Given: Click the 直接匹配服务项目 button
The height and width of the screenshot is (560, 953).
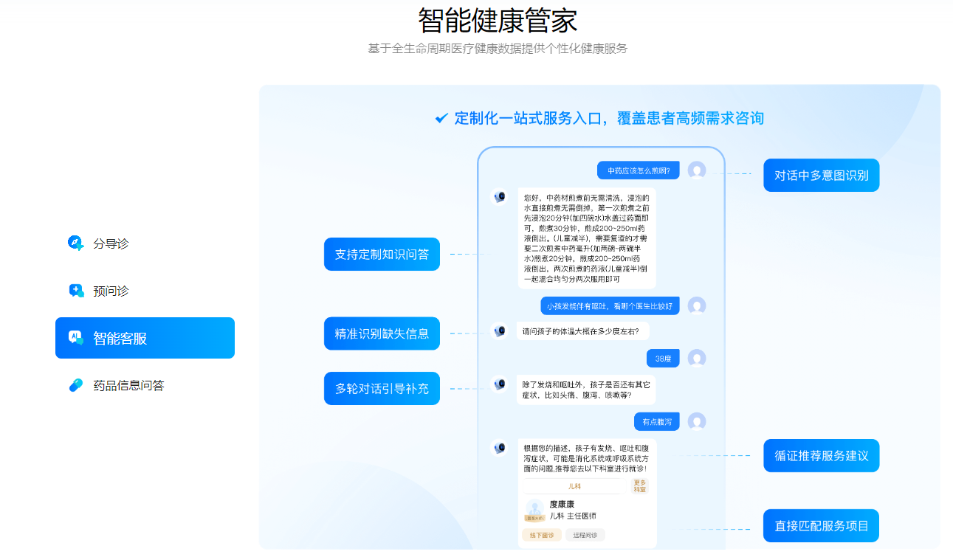Looking at the screenshot, I should (822, 526).
